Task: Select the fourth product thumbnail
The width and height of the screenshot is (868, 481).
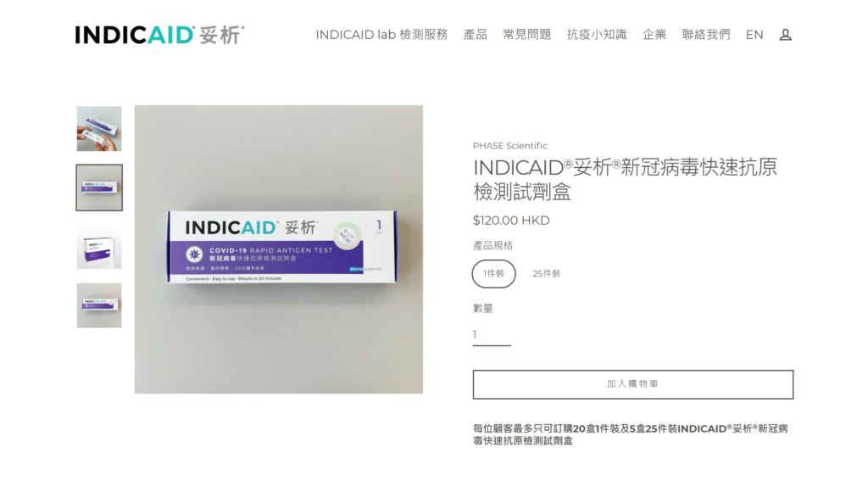Action: 99,305
